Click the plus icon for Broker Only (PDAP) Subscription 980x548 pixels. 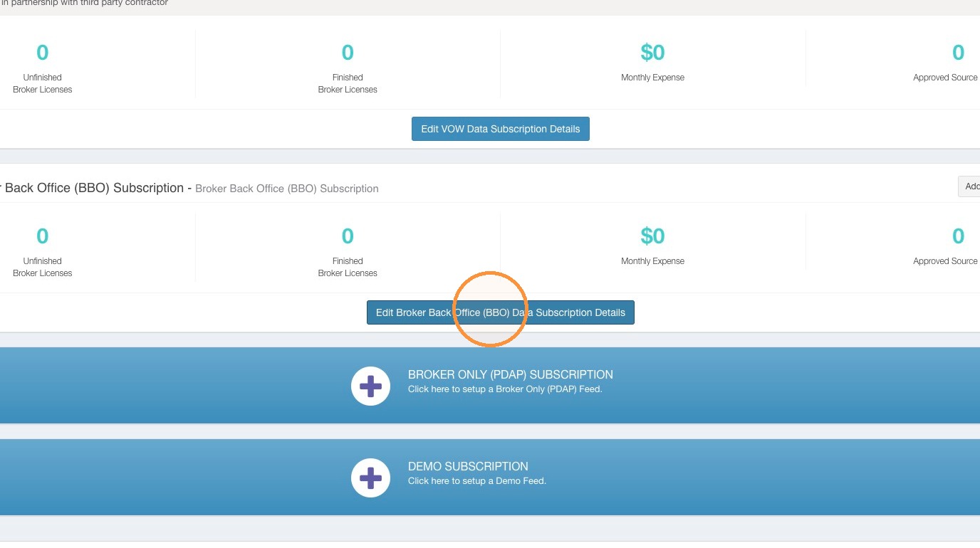(x=370, y=386)
